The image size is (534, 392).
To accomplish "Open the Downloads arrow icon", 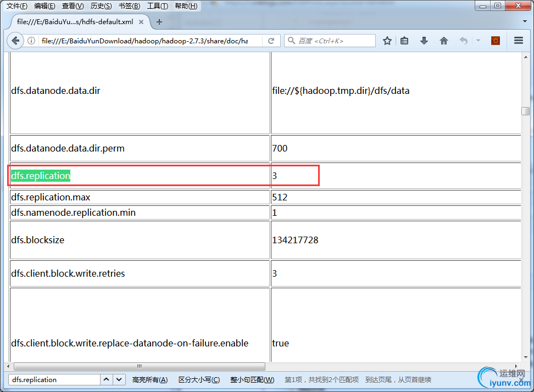I will (x=424, y=41).
